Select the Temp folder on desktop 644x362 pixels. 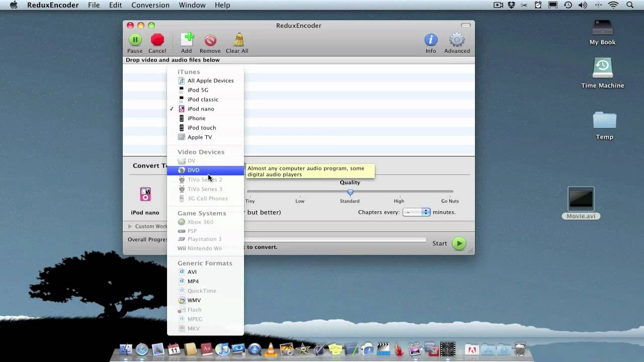click(604, 121)
